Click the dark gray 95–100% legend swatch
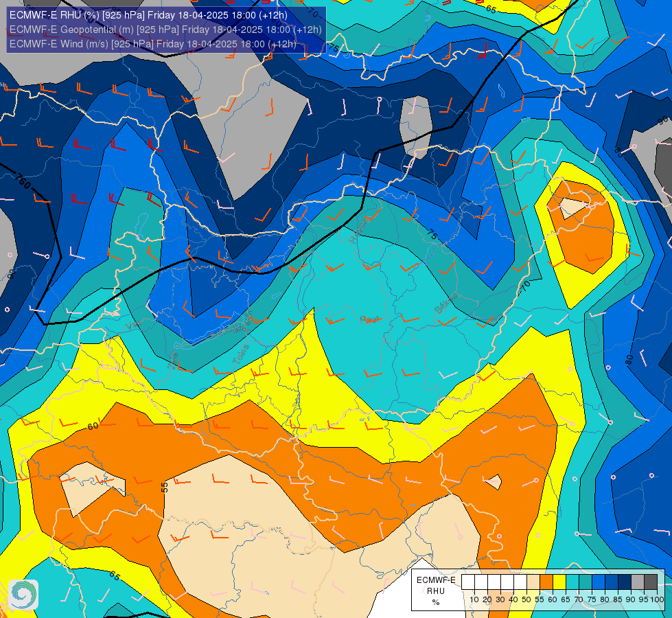This screenshot has width=672, height=618. [651, 582]
